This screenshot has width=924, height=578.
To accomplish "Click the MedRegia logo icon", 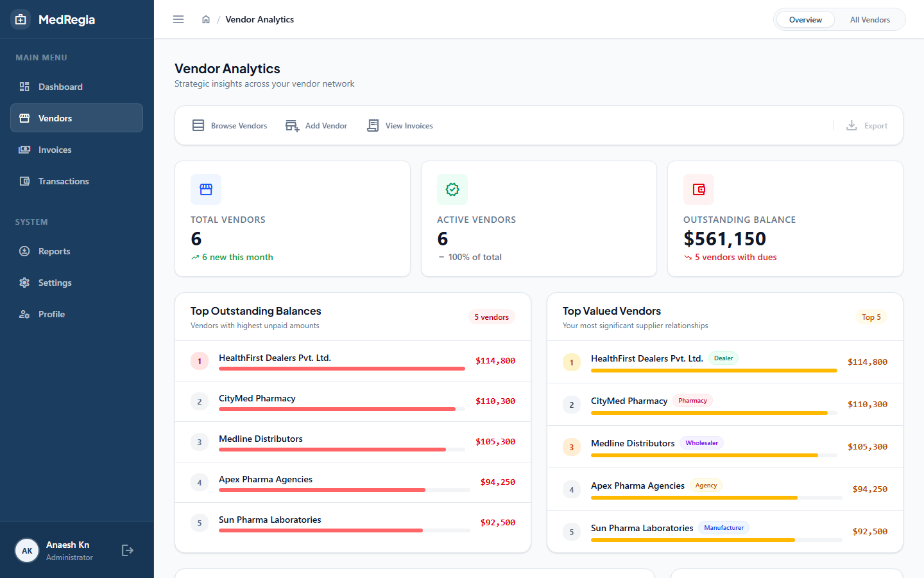I will (x=21, y=19).
